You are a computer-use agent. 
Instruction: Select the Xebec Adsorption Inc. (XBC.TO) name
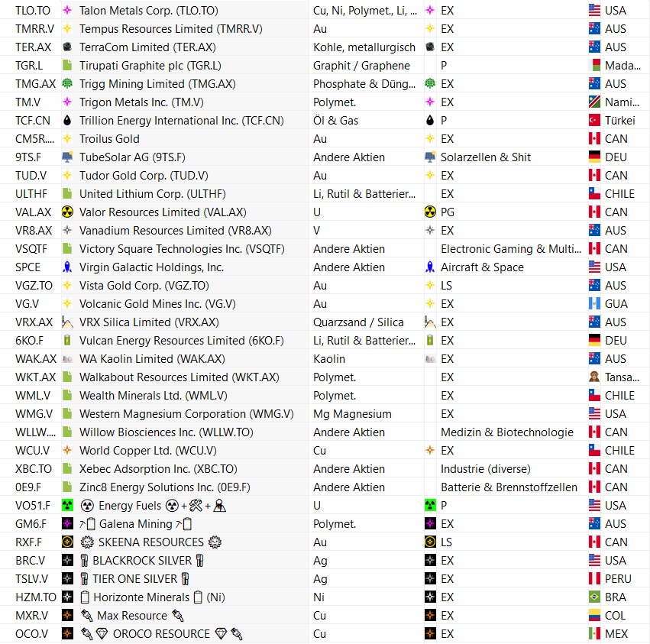pyautogui.click(x=158, y=468)
